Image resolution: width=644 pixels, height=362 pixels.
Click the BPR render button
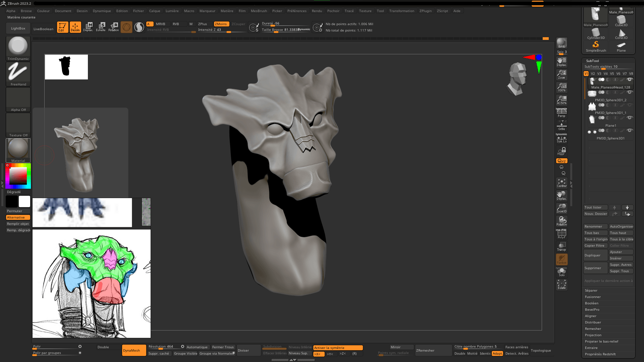pyautogui.click(x=562, y=43)
